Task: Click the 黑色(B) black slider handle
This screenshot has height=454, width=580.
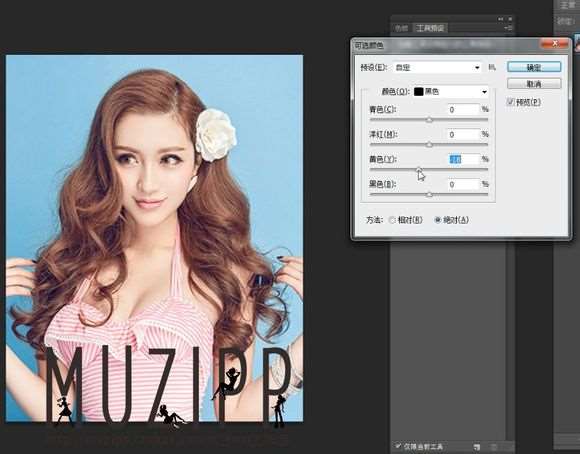Action: [x=429, y=194]
